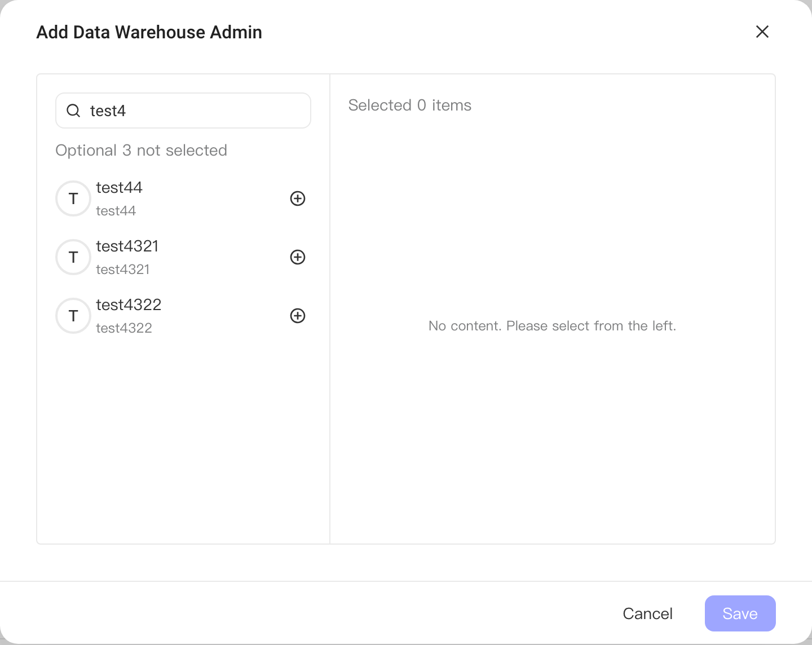Save the admin selection
The image size is (812, 645).
(740, 613)
